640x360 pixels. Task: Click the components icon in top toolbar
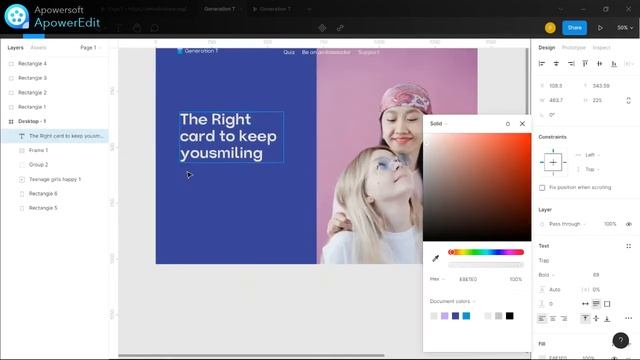click(322, 28)
